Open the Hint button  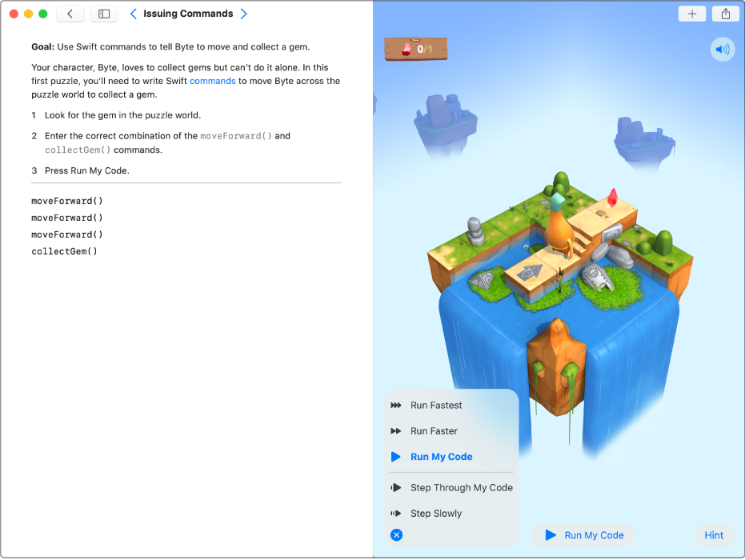pos(714,535)
